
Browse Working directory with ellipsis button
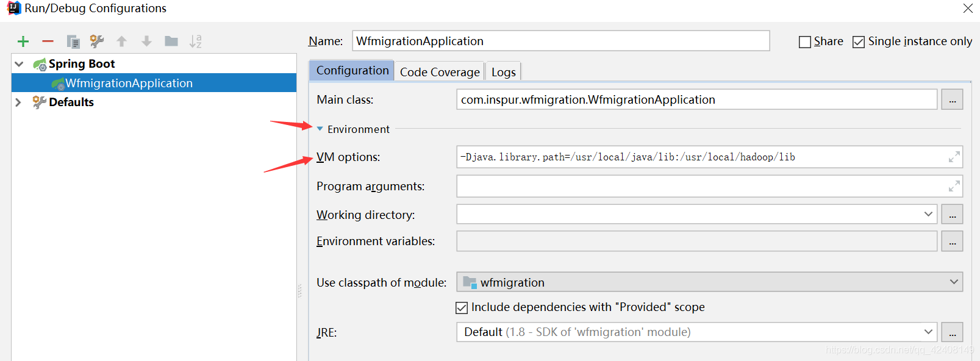coord(952,214)
